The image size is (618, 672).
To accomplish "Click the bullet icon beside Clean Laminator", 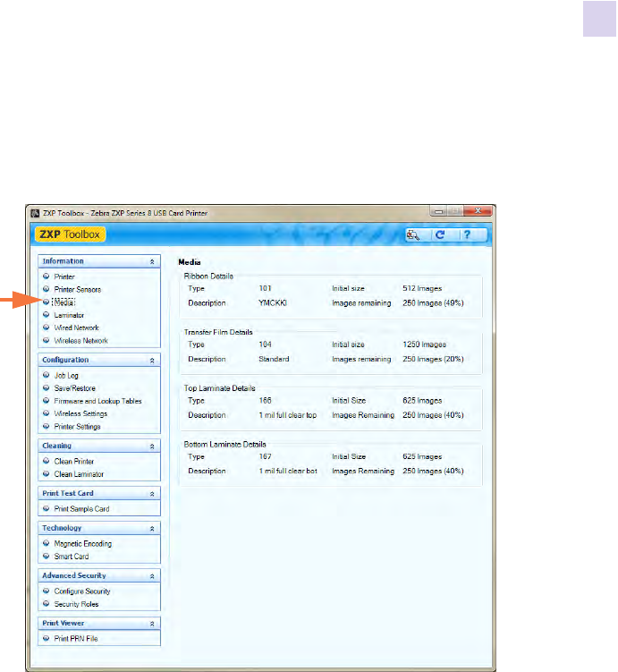I will tap(47, 474).
